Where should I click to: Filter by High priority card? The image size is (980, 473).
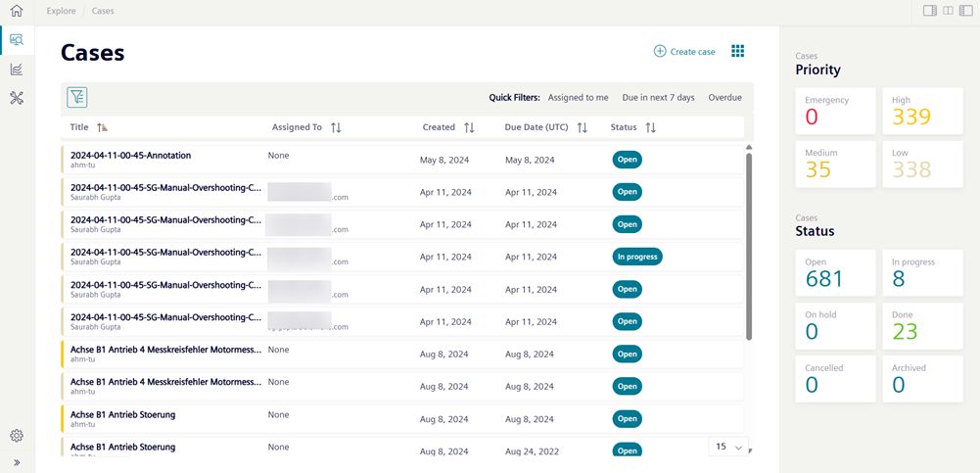[922, 112]
